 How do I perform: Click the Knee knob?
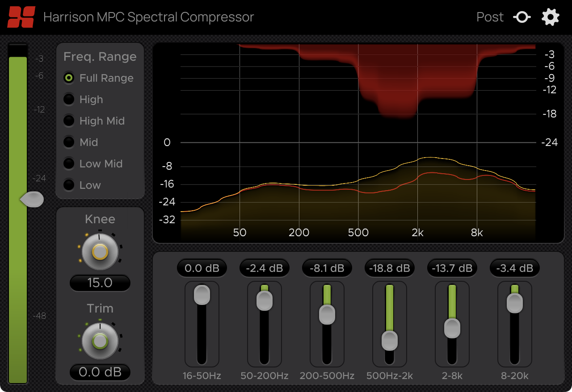[x=100, y=252]
